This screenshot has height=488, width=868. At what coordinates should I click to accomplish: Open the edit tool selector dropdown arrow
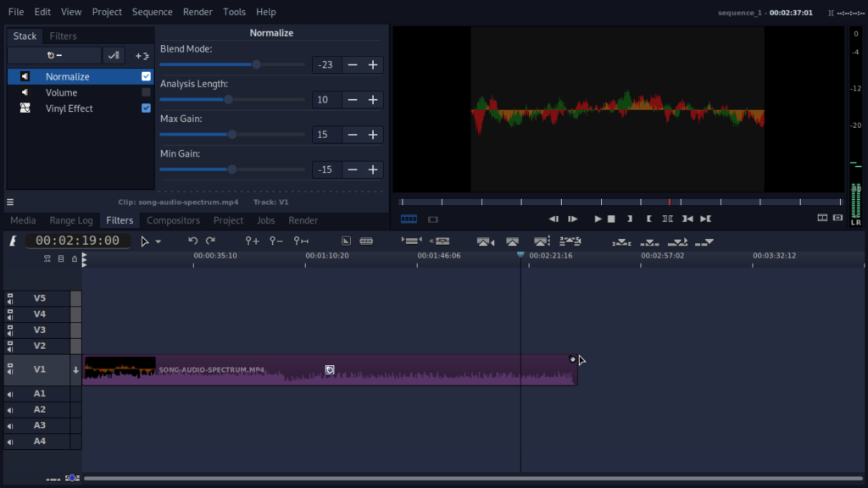(x=159, y=242)
